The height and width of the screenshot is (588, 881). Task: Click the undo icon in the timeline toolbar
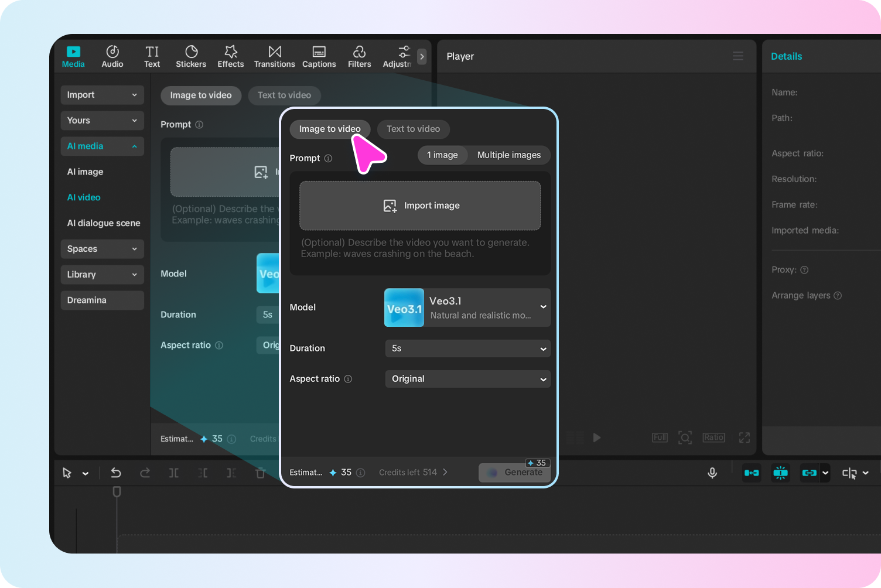click(116, 473)
